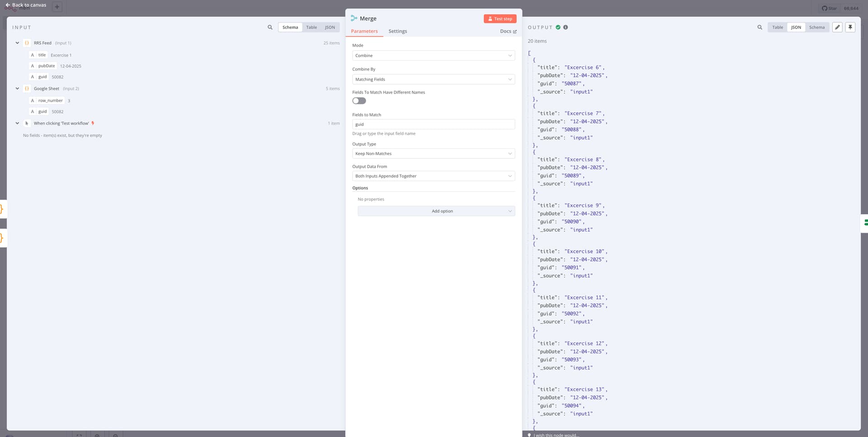Click the '5 items' count for Google Sheet
The width and height of the screenshot is (868, 437).
333,89
